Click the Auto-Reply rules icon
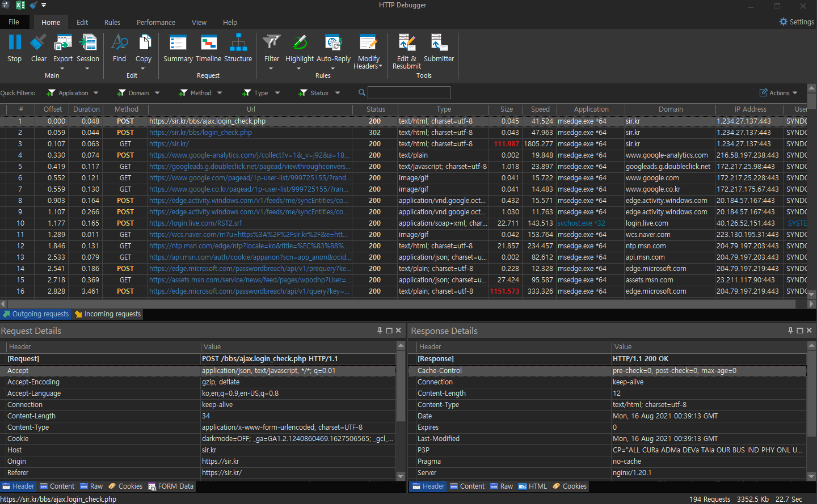The image size is (817, 504). point(333,43)
